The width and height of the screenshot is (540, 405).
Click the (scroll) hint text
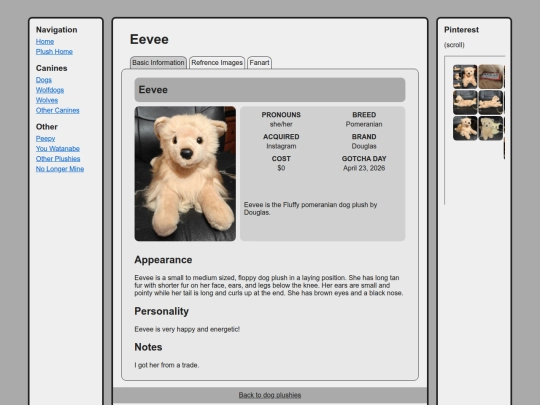(x=454, y=45)
